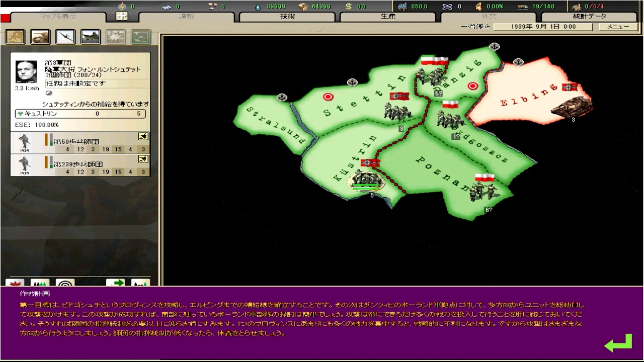Viewport: 644px width, 362px height.
Task: Select the greyed explosion battles icon
Action: (116, 37)
